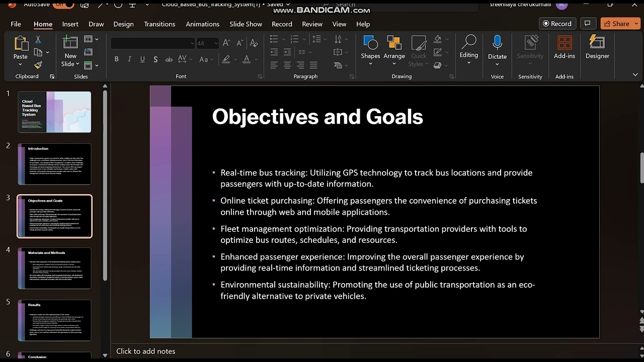Open the Animations tab

pos(202,24)
